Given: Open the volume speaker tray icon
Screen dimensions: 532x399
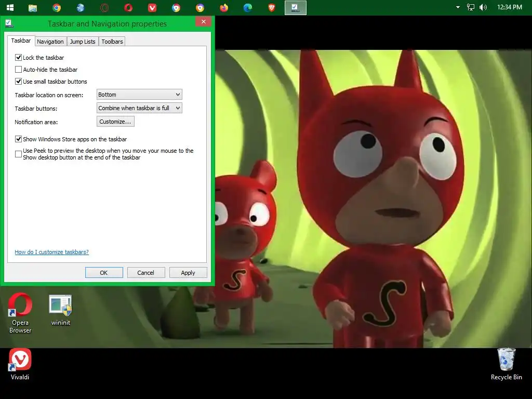Looking at the screenshot, I should 483,7.
